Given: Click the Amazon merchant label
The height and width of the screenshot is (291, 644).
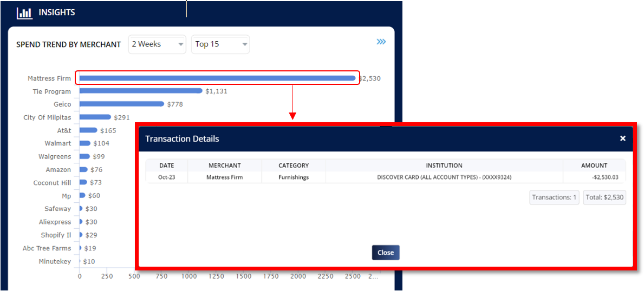Looking at the screenshot, I should pos(58,169).
